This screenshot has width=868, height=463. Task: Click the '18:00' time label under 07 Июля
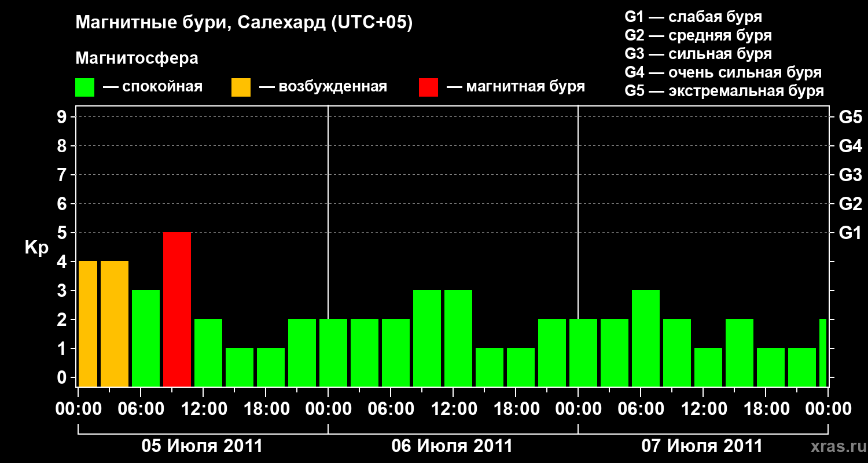(x=766, y=409)
